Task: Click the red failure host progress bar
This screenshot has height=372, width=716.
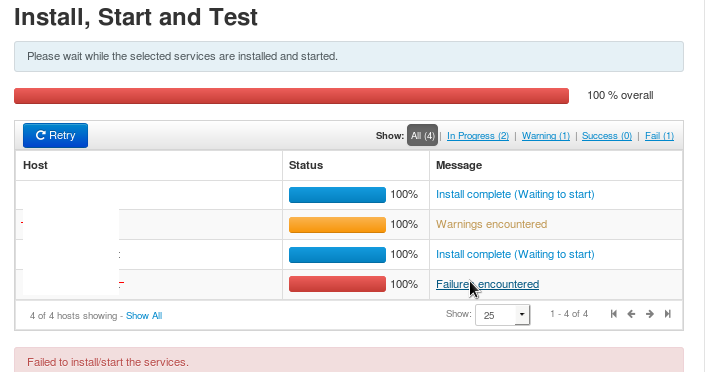Action: 337,284
